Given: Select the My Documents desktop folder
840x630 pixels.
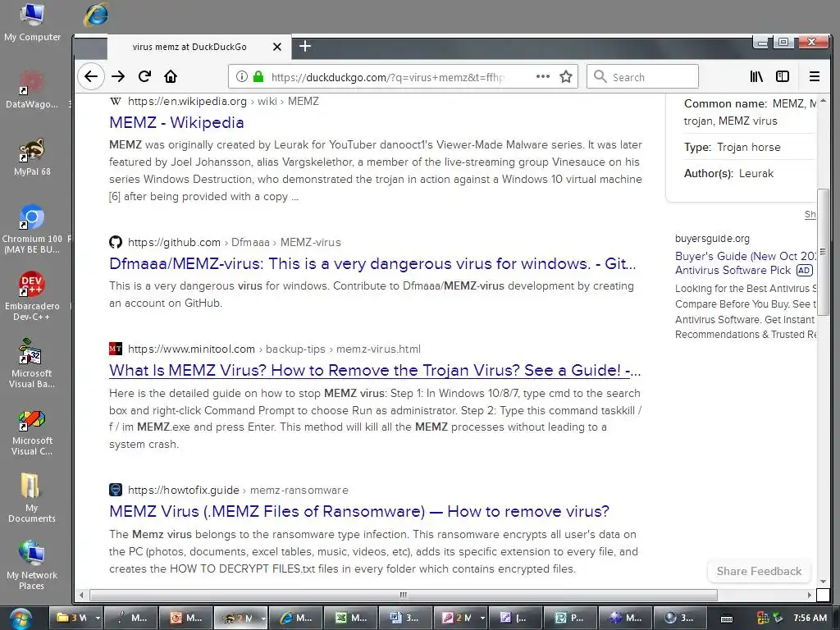Looking at the screenshot, I should [32, 498].
